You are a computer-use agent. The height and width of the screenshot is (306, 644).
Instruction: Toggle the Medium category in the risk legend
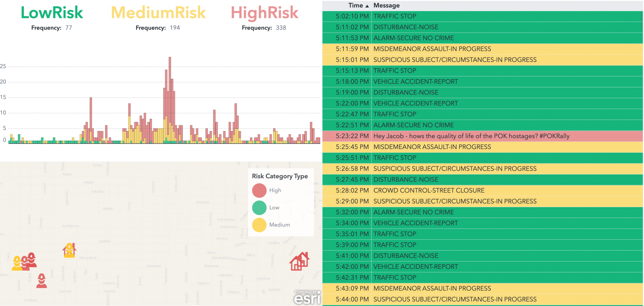point(259,225)
